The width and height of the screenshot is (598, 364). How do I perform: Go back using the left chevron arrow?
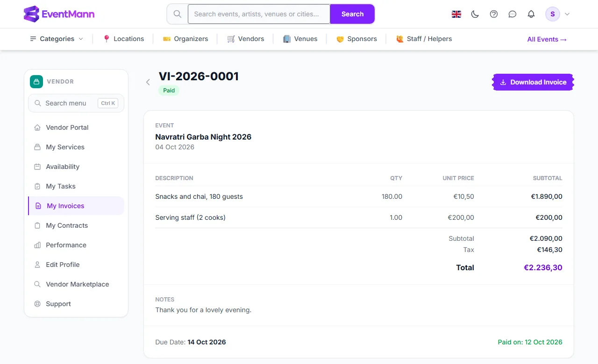coord(148,82)
